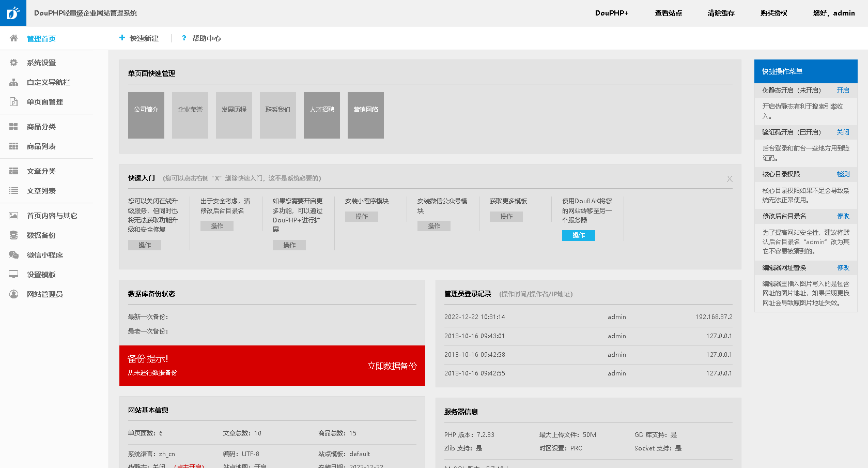Screen dimensions: 868x468
Task: Click the user icon for 网站管理员
Action: pyautogui.click(x=13, y=294)
